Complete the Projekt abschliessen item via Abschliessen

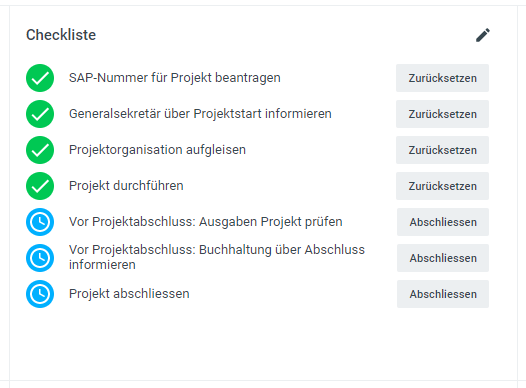pyautogui.click(x=443, y=294)
